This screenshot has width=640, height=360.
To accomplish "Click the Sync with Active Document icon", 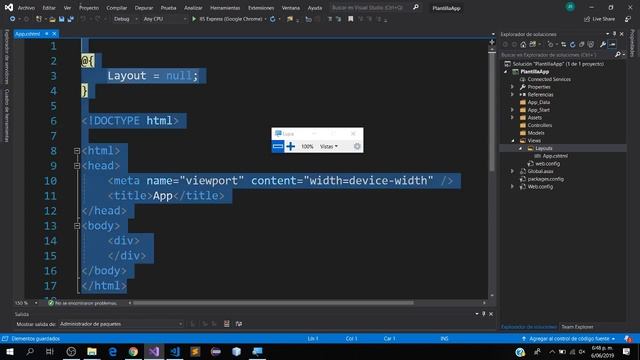I will pyautogui.click(x=564, y=44).
